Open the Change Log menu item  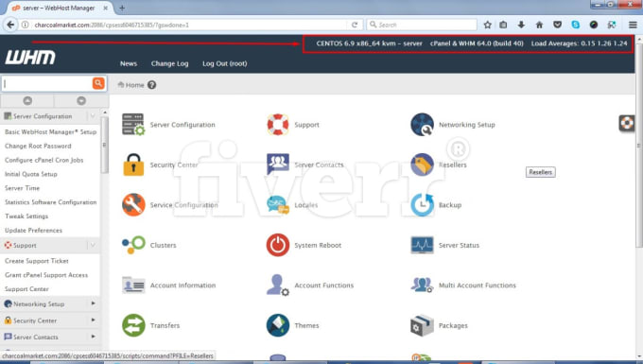coord(170,63)
